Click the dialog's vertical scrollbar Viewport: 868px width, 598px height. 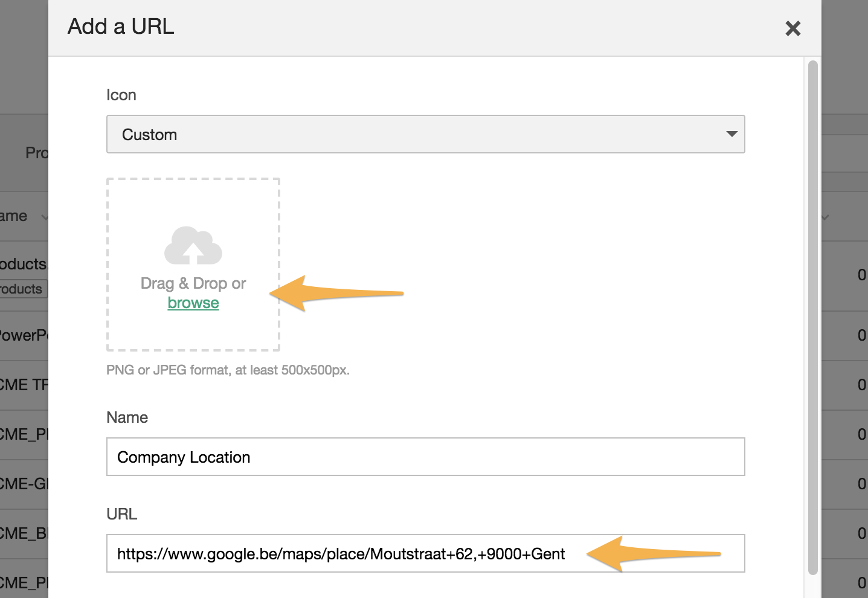tap(812, 317)
